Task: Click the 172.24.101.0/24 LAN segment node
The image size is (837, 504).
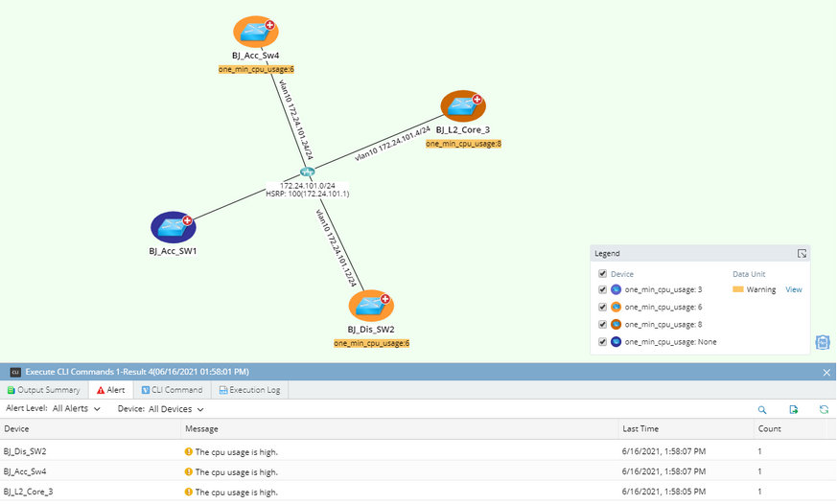Action: [x=307, y=172]
